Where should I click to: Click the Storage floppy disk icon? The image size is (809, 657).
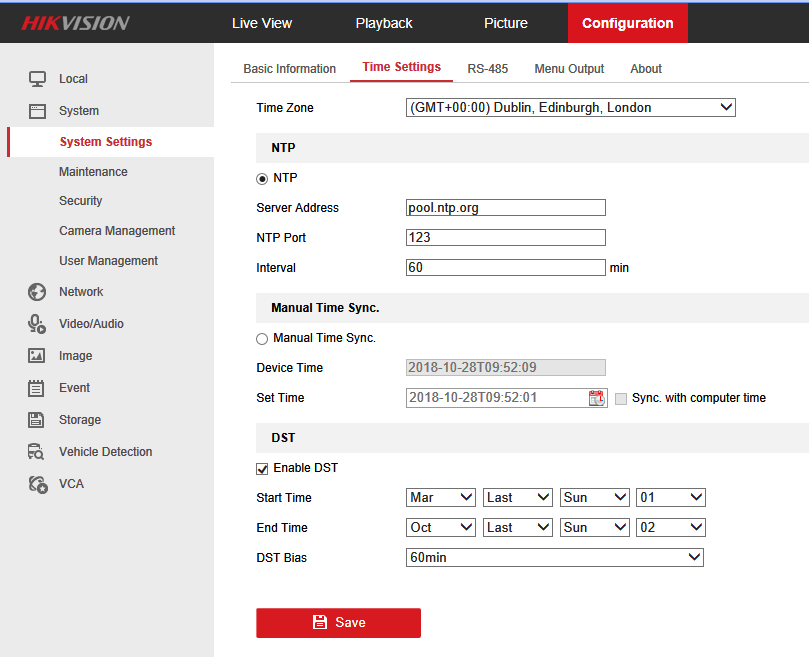point(37,420)
